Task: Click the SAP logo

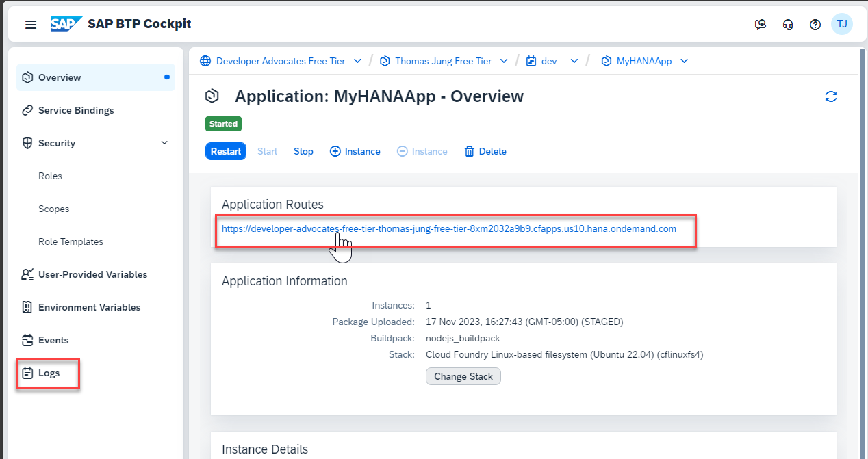Action: point(66,24)
